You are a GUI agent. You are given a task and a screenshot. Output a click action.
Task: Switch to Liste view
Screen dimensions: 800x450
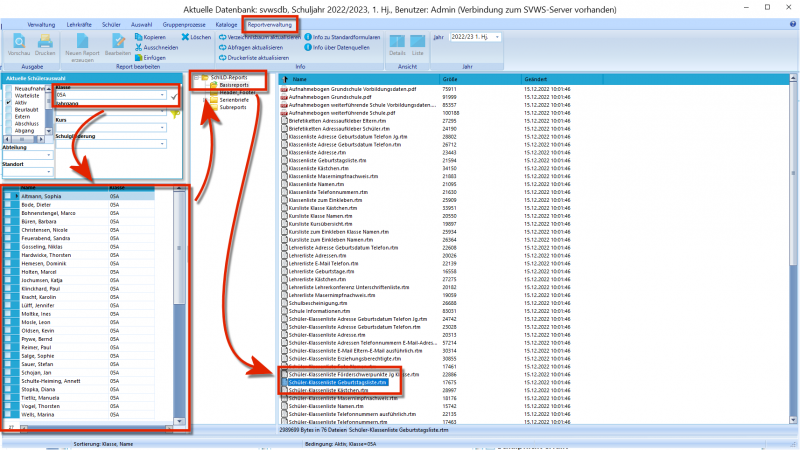pyautogui.click(x=417, y=45)
